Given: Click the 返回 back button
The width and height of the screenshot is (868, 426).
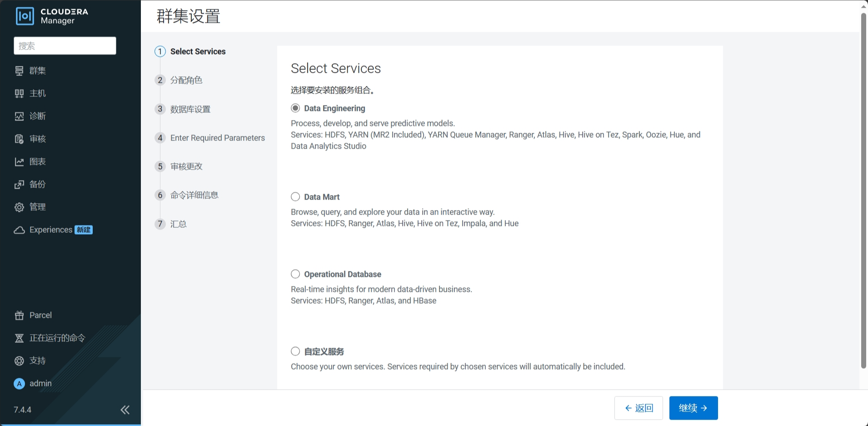Looking at the screenshot, I should tap(639, 408).
